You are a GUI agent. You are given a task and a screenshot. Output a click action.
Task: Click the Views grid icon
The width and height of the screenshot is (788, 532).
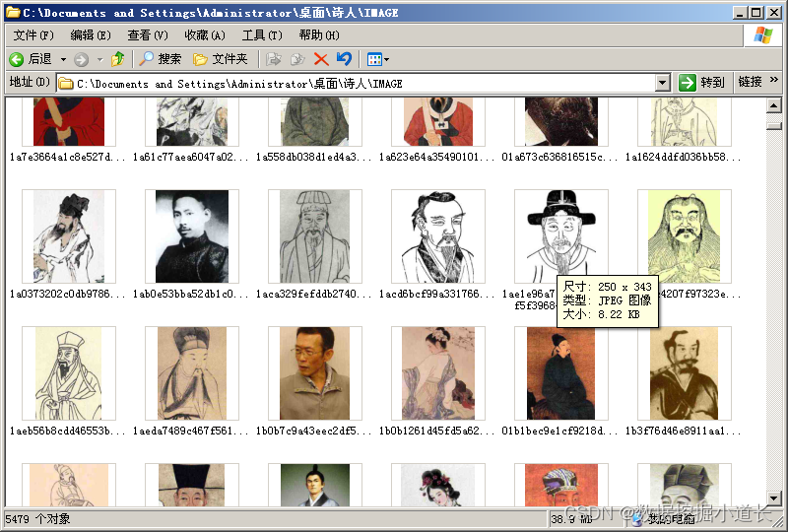click(x=374, y=59)
